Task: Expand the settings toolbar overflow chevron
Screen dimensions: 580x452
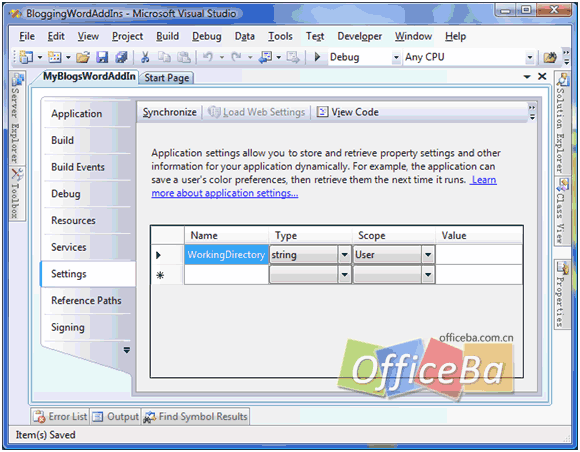Action: [x=532, y=112]
